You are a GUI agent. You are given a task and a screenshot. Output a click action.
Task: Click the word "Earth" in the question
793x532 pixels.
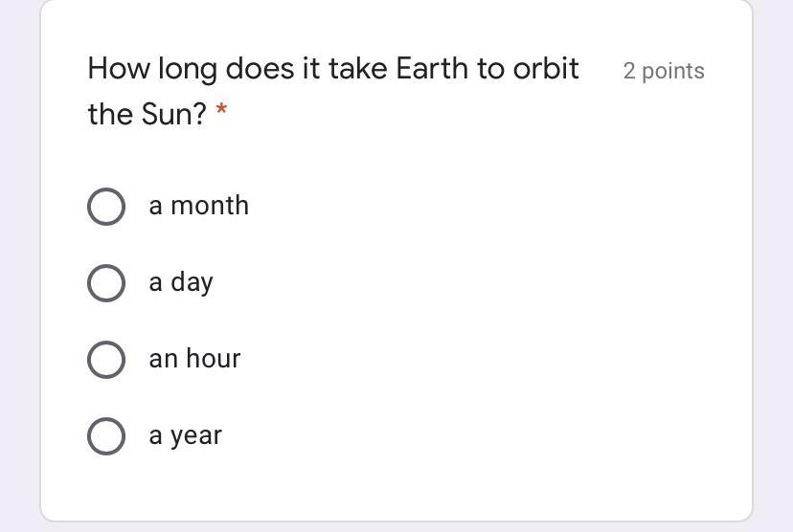pos(432,69)
